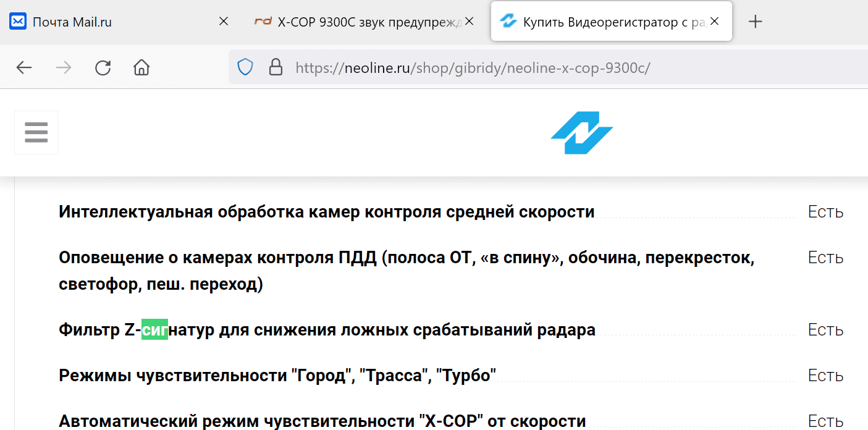
Task: Open the browser home page
Action: pos(141,67)
